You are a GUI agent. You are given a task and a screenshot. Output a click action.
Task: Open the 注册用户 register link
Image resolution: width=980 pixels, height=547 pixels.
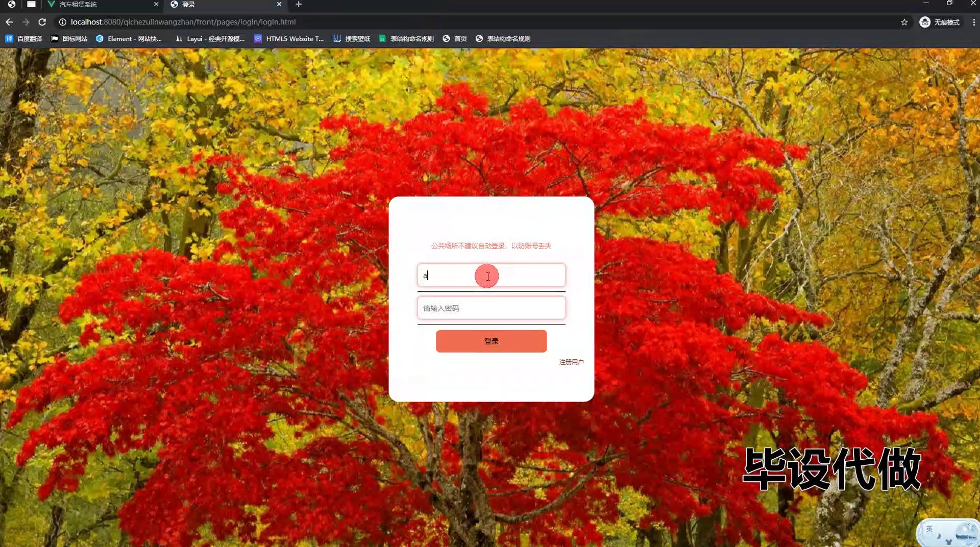point(571,362)
